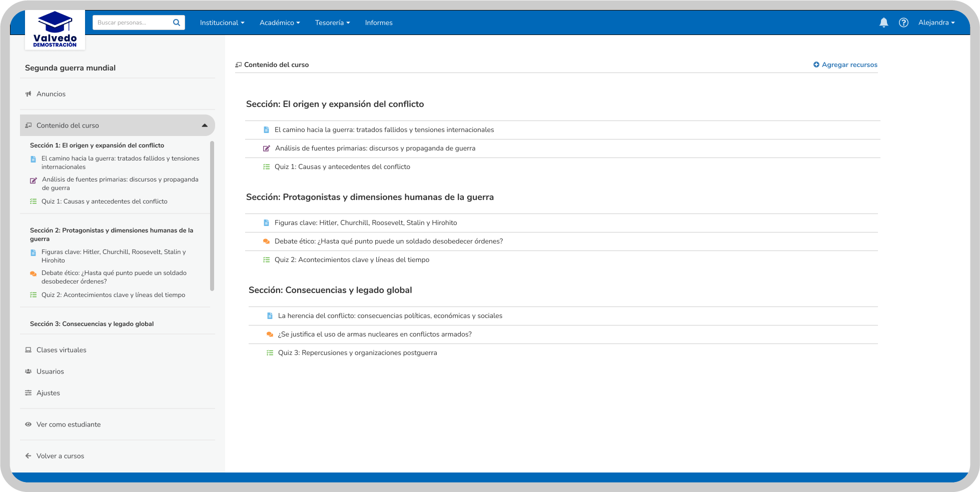Click the plus icon beside Agregar recursos

(x=816, y=65)
